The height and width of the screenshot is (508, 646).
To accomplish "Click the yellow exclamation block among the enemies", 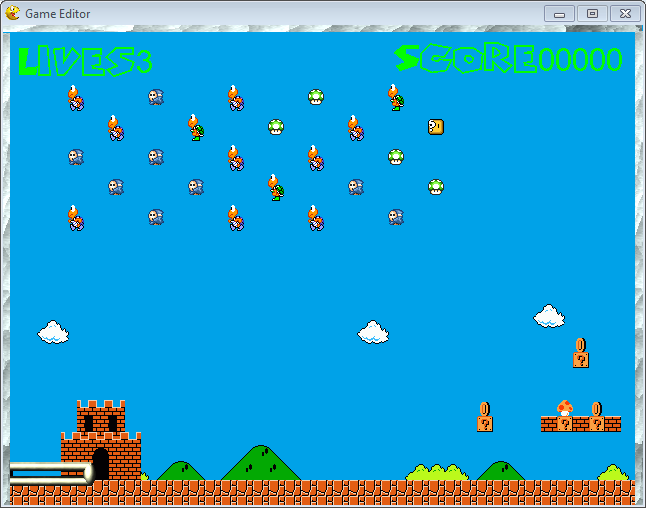I will (x=436, y=127).
